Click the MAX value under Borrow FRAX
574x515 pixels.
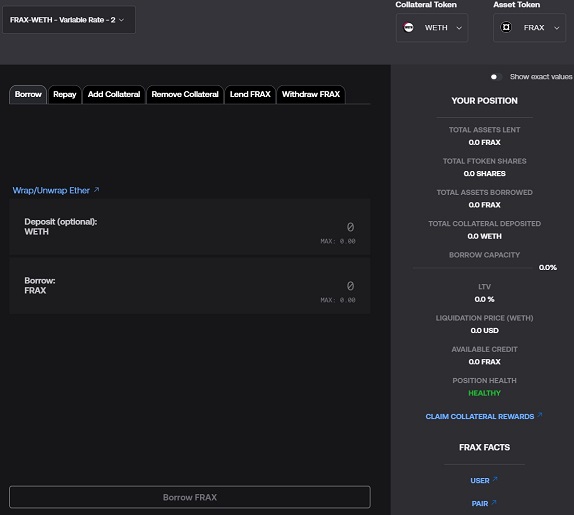click(x=338, y=300)
